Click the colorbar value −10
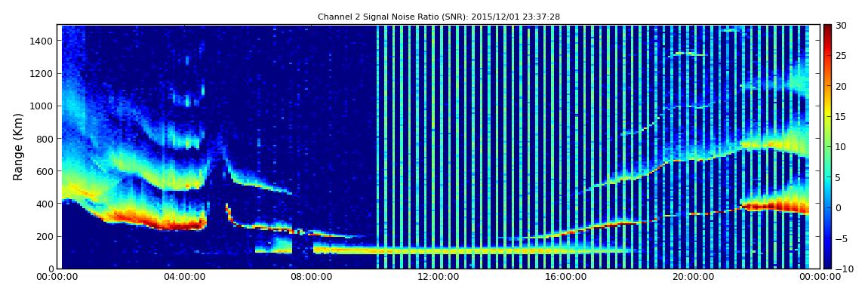 click(x=843, y=269)
